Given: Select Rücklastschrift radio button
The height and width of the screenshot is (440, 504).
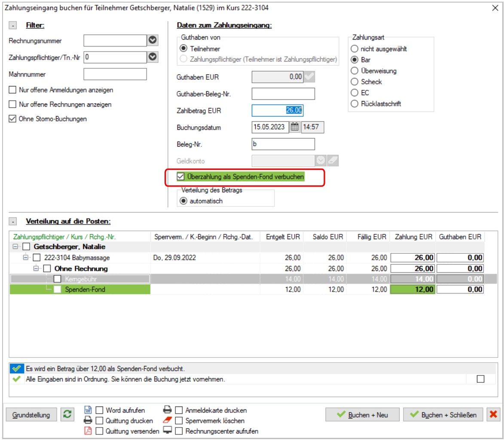Looking at the screenshot, I should (354, 104).
